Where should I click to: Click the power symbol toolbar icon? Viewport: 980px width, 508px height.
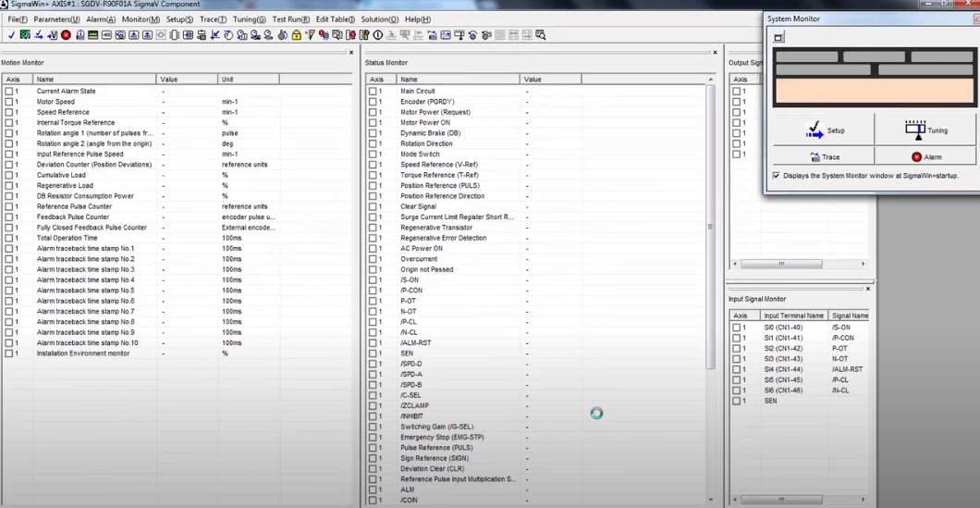(x=377, y=35)
